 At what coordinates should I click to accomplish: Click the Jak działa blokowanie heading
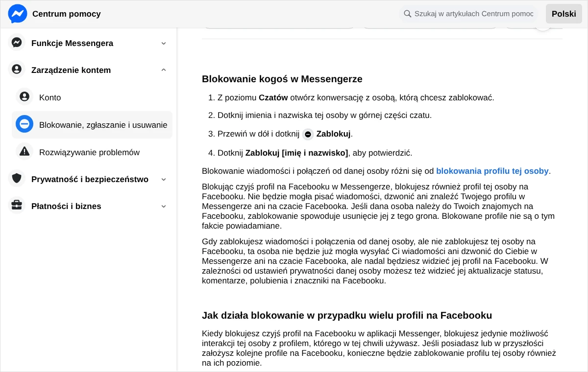pos(347,315)
